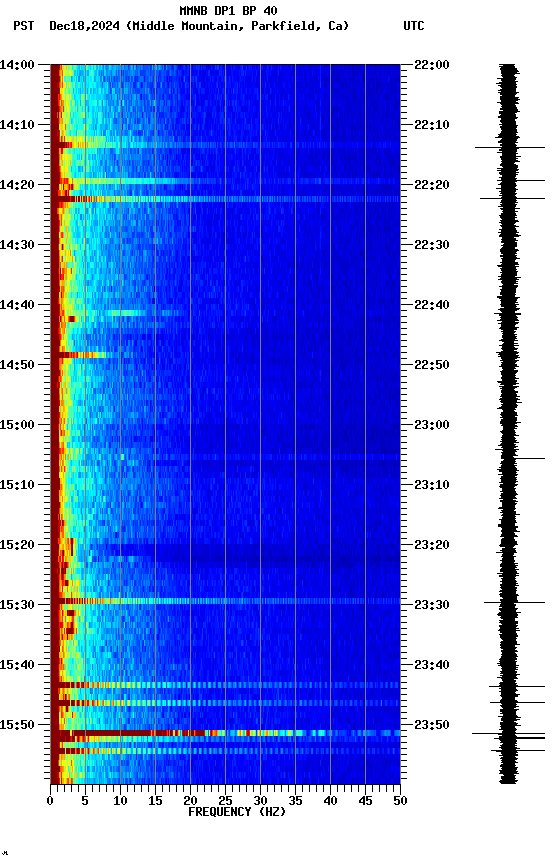The image size is (552, 864).
Task: Click the frequency axis label 15
Action: tap(155, 801)
